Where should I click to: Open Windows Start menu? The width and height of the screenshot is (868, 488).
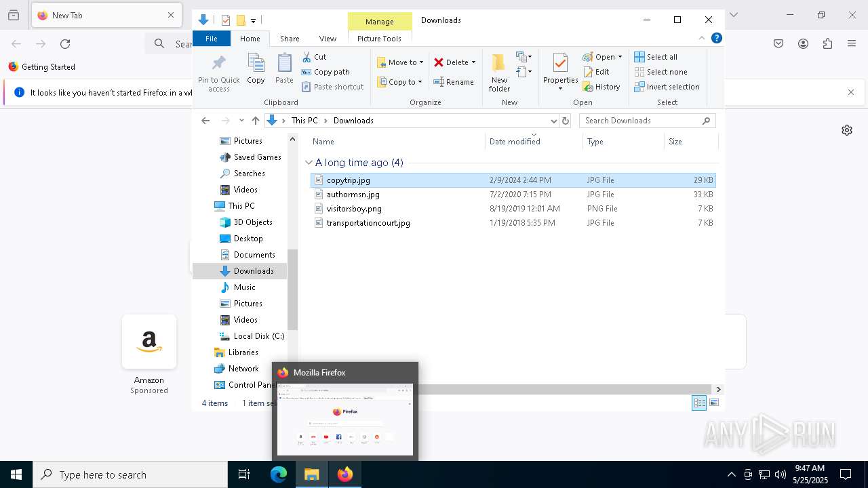(x=16, y=474)
